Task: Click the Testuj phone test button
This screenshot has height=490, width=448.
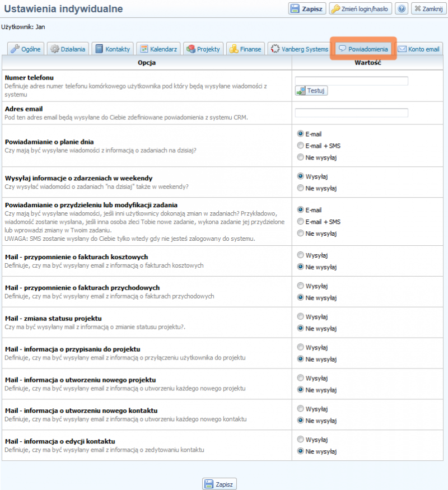Action: 311,91
